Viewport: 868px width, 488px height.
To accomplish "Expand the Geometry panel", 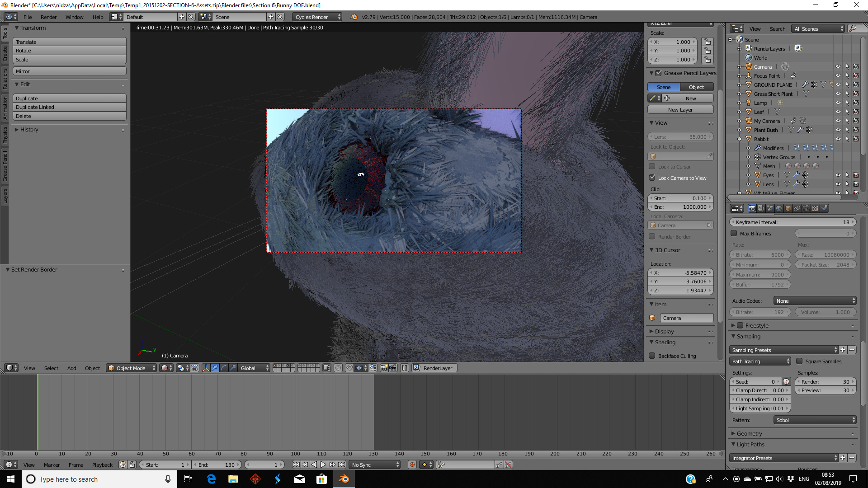I will click(749, 433).
